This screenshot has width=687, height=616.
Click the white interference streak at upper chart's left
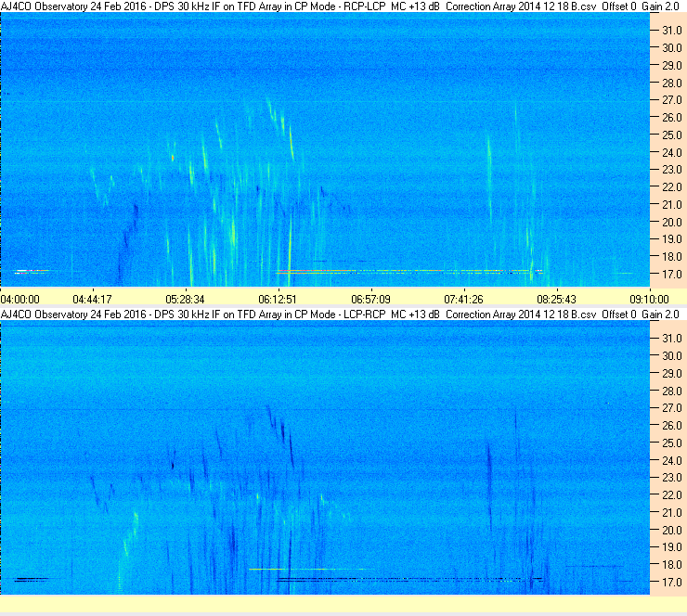[x=32, y=272]
